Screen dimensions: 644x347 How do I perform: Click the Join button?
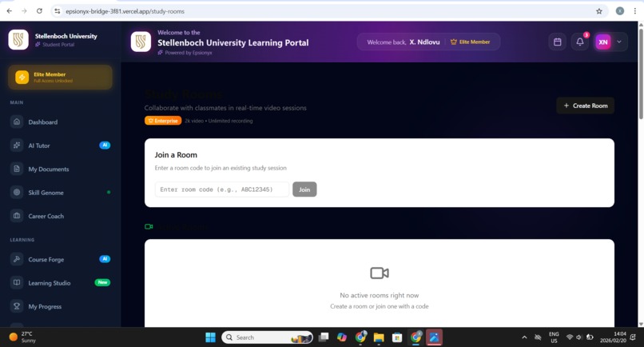click(304, 189)
